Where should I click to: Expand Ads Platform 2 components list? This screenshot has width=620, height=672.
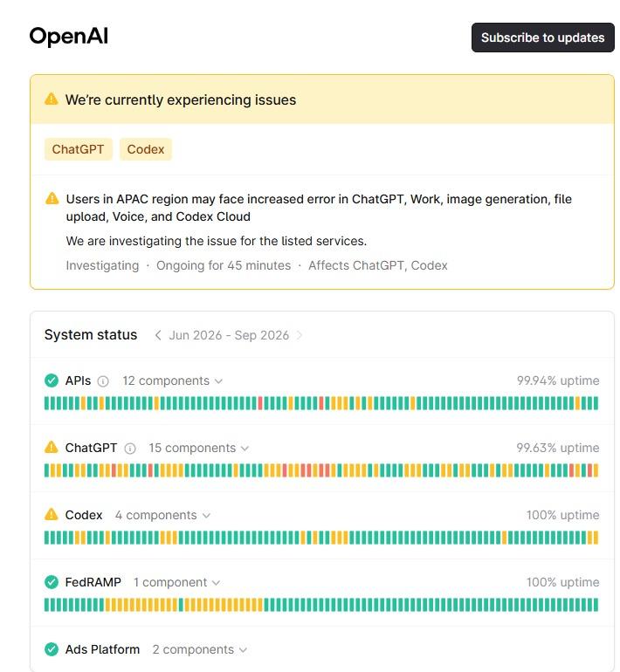click(x=200, y=649)
